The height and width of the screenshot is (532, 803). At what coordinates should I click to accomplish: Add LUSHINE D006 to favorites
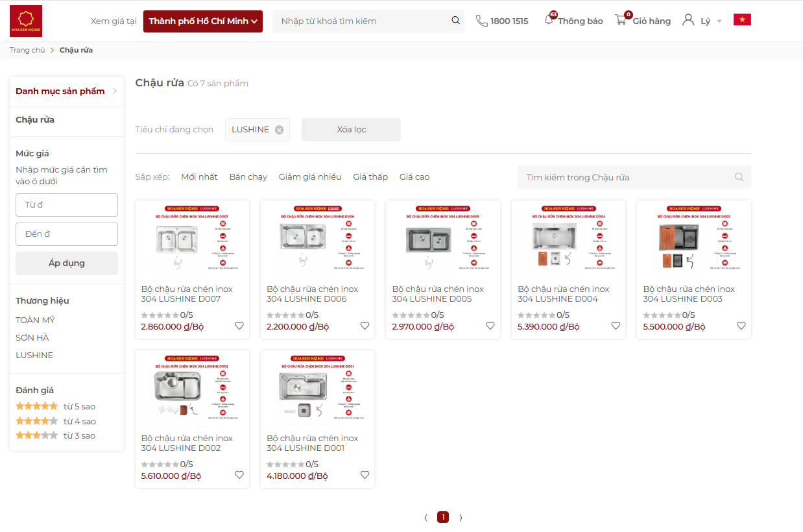click(365, 326)
